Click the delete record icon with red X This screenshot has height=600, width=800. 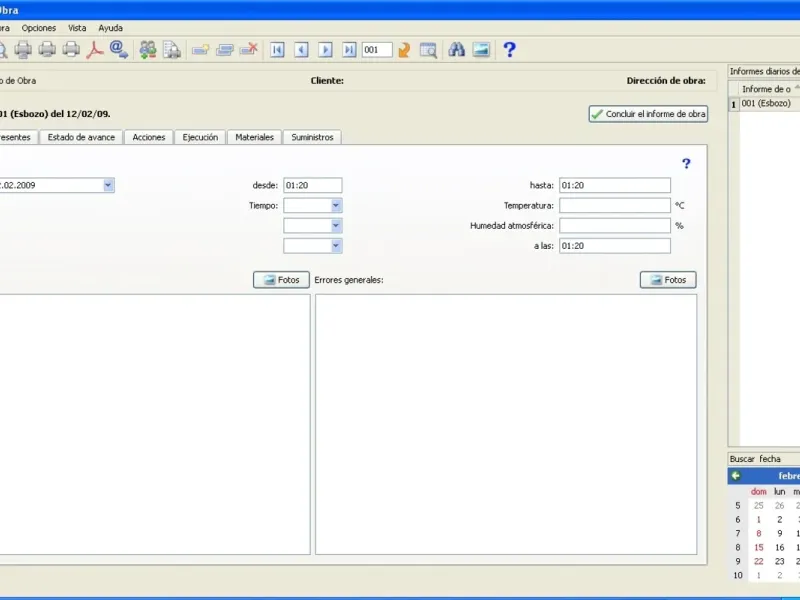[x=249, y=49]
